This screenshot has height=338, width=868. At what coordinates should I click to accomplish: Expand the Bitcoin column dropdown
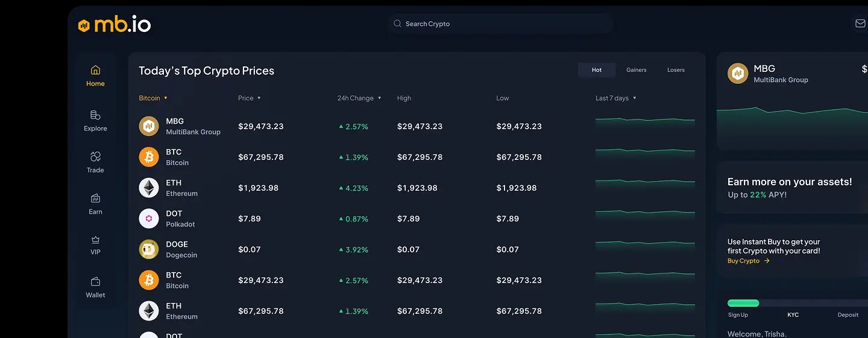point(166,98)
